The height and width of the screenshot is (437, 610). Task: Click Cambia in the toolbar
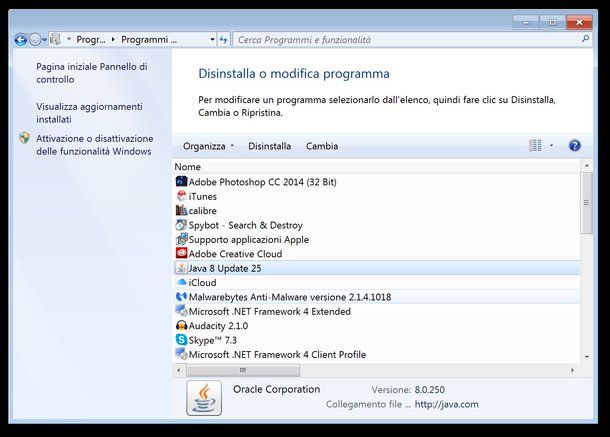(x=322, y=146)
